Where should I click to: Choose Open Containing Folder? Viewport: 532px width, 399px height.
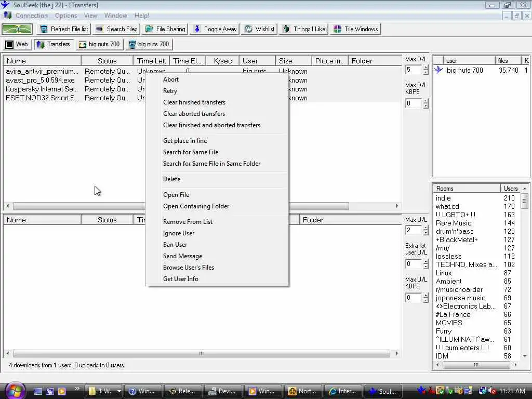pyautogui.click(x=217, y=206)
